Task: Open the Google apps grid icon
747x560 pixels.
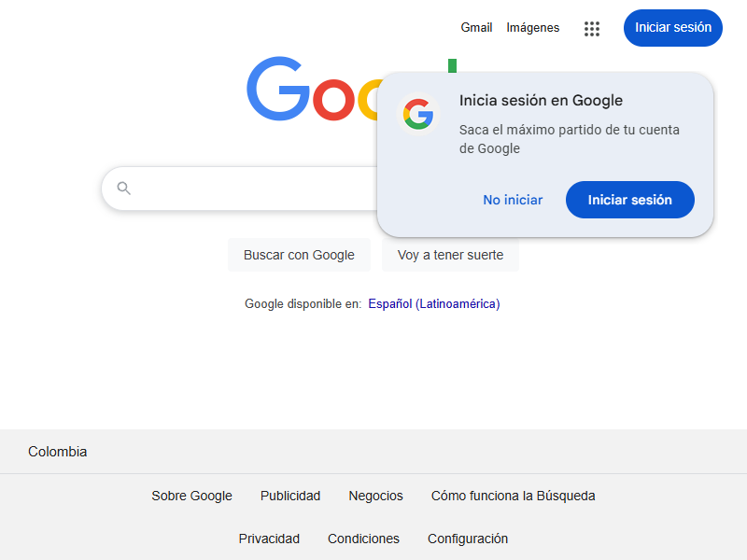Action: (592, 28)
